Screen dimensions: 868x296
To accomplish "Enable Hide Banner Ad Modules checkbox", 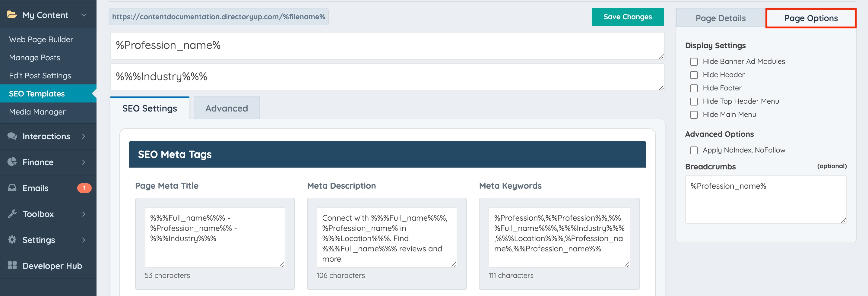I will click(694, 61).
